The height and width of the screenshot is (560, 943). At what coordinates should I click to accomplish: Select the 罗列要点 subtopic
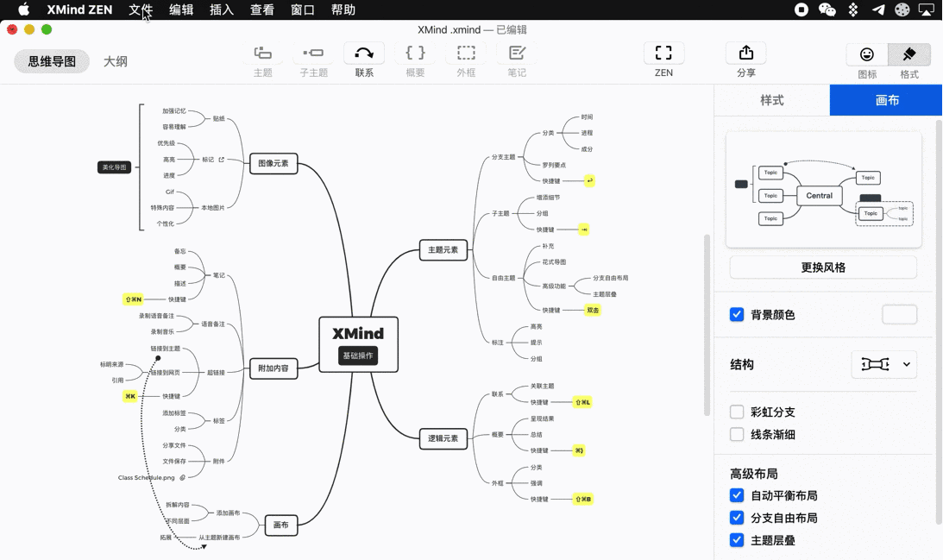(x=554, y=165)
